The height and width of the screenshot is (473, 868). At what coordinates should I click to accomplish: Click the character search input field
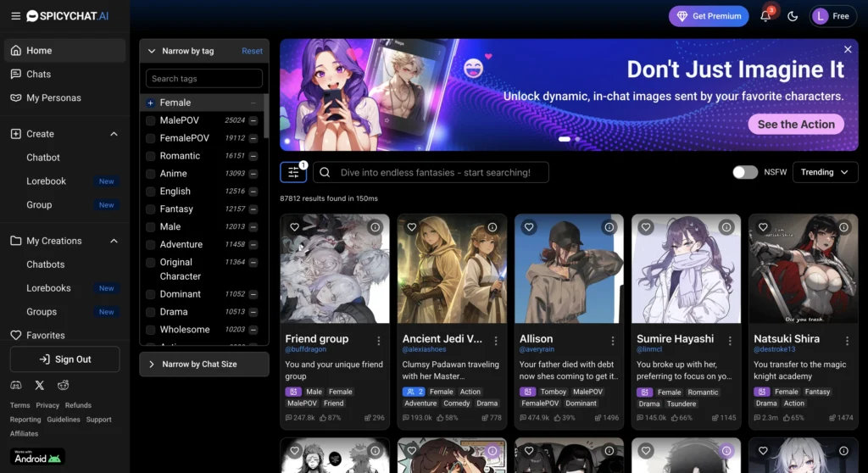[435, 172]
